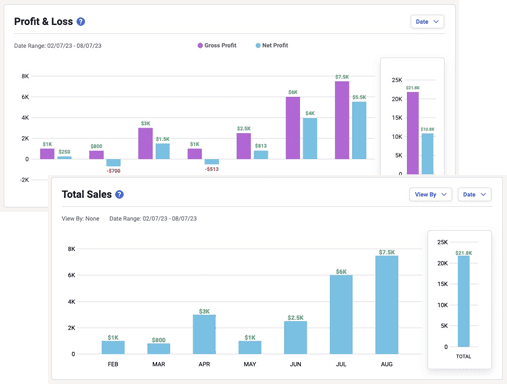
Task: Select the $5.5K net profit bar
Action: (x=359, y=130)
